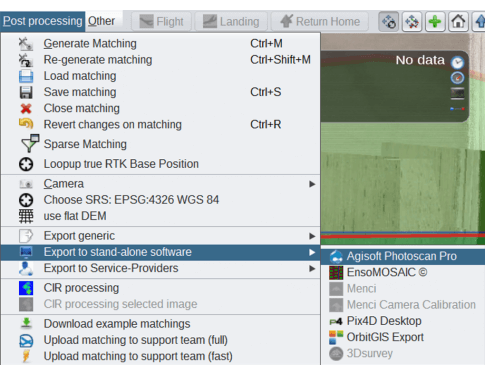Click the Sparse Matching funnel icon
This screenshot has width=485, height=375.
(x=30, y=143)
